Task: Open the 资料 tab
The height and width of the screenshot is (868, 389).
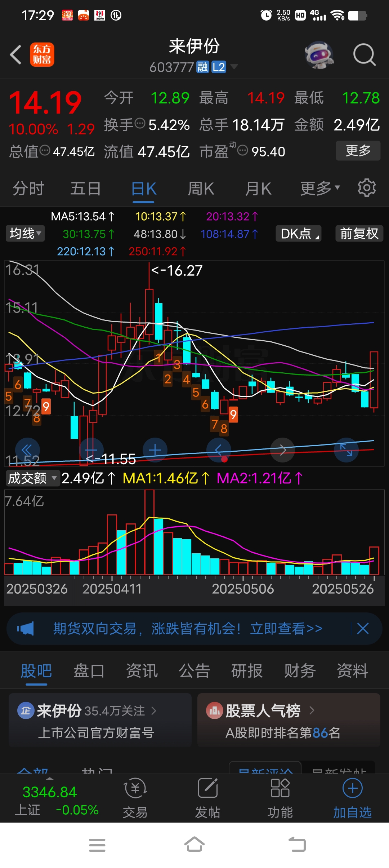Action: pos(352,671)
